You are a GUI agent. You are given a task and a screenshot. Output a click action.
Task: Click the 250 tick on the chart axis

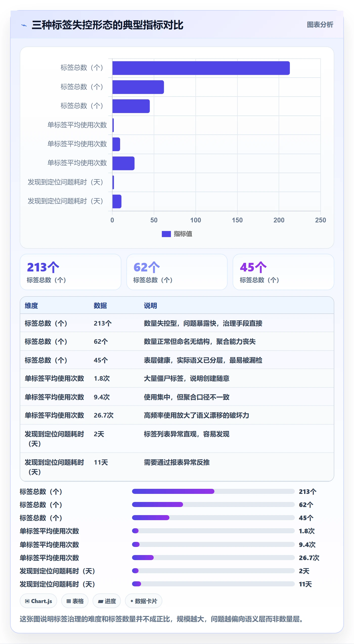[320, 220]
